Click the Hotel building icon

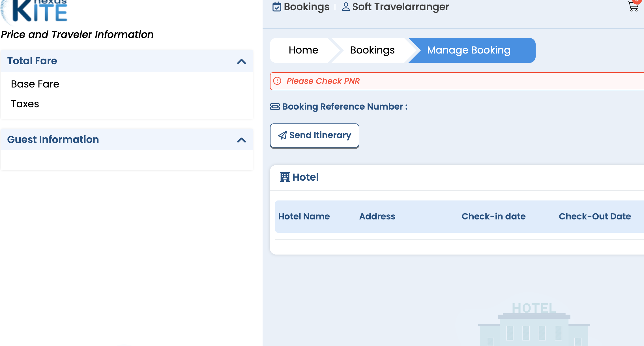[285, 177]
